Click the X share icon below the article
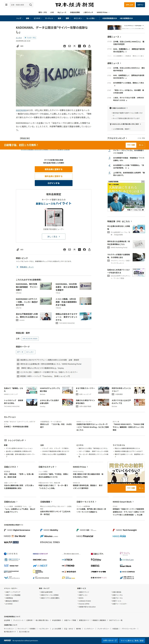The image size is (149, 644). pos(79,250)
